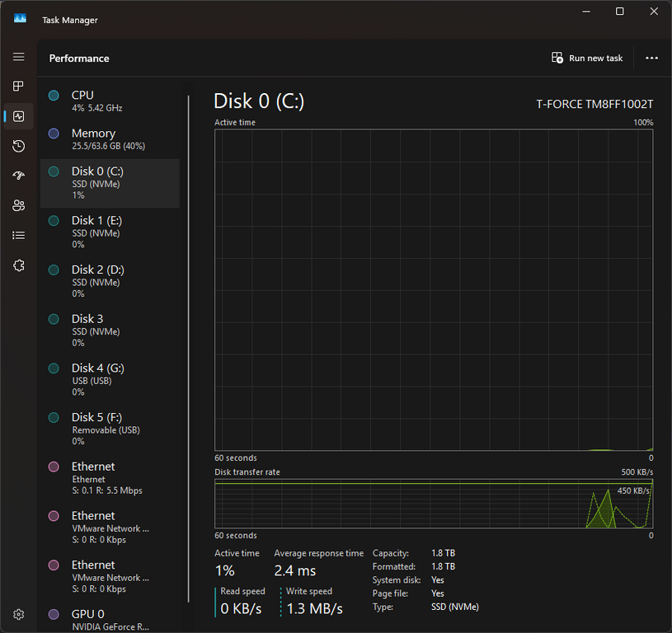The height and width of the screenshot is (633, 672).
Task: Select CPU in performance list
Action: click(x=110, y=101)
